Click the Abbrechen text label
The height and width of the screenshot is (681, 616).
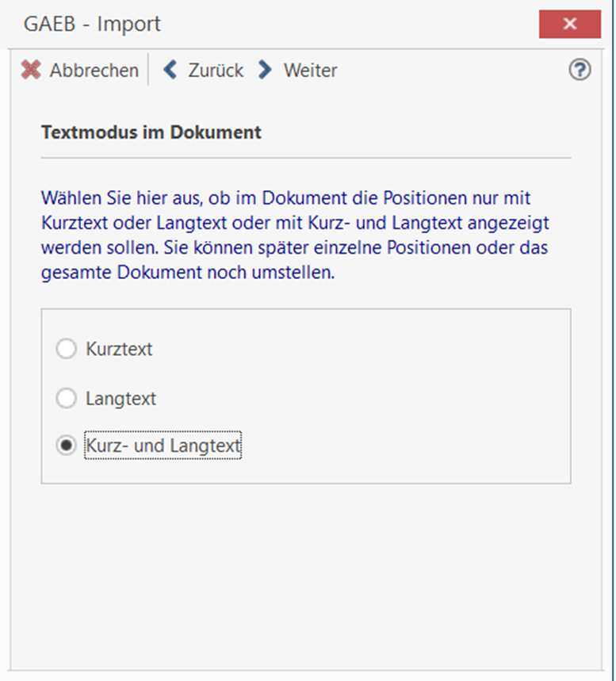[x=94, y=71]
